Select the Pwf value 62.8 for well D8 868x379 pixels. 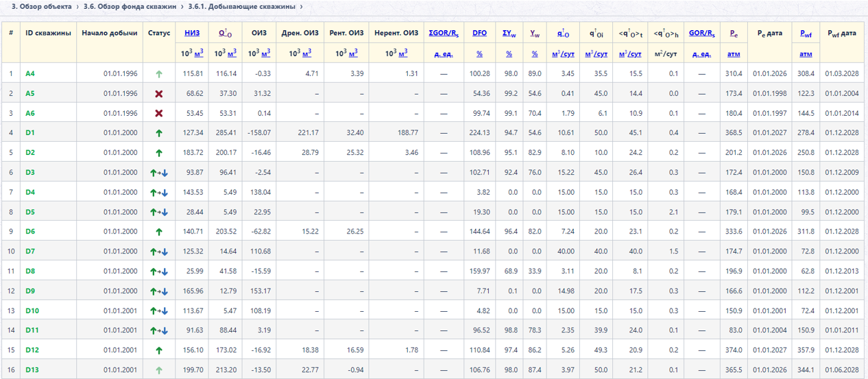coord(806,271)
